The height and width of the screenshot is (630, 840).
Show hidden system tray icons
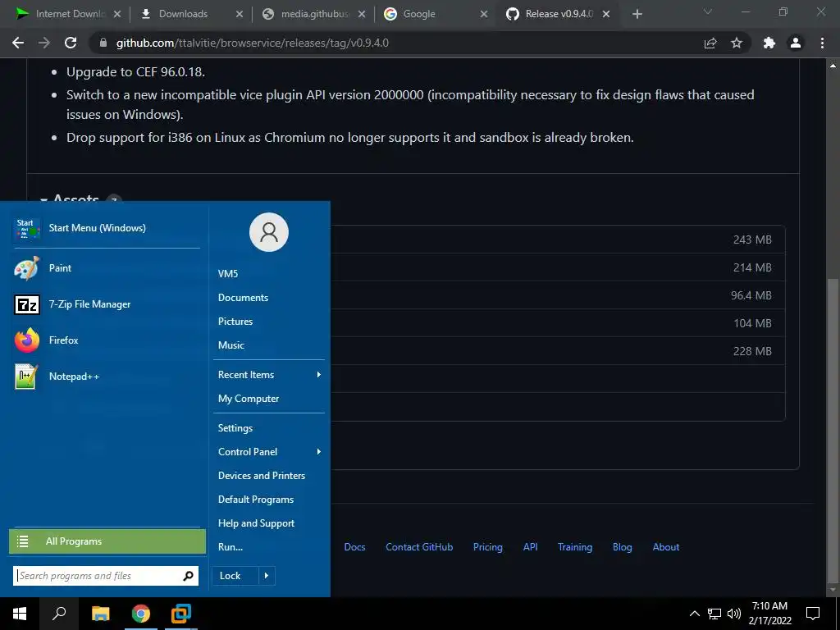pos(694,614)
